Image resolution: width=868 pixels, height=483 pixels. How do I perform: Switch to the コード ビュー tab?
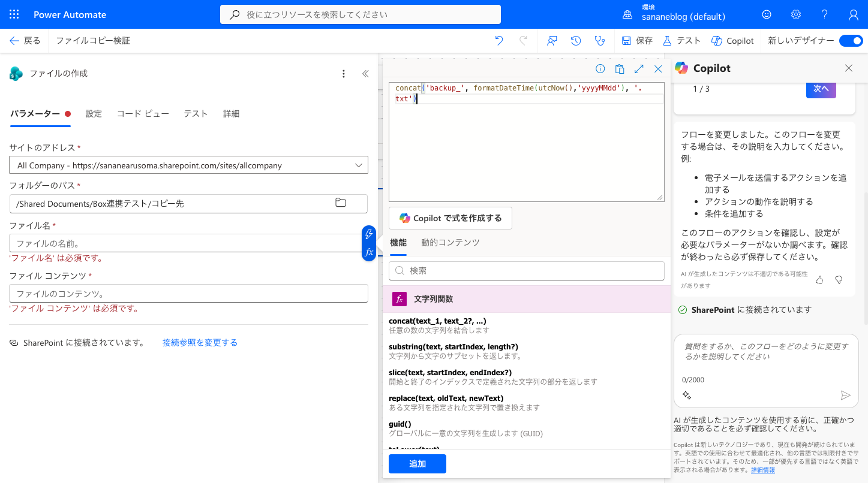pyautogui.click(x=143, y=114)
